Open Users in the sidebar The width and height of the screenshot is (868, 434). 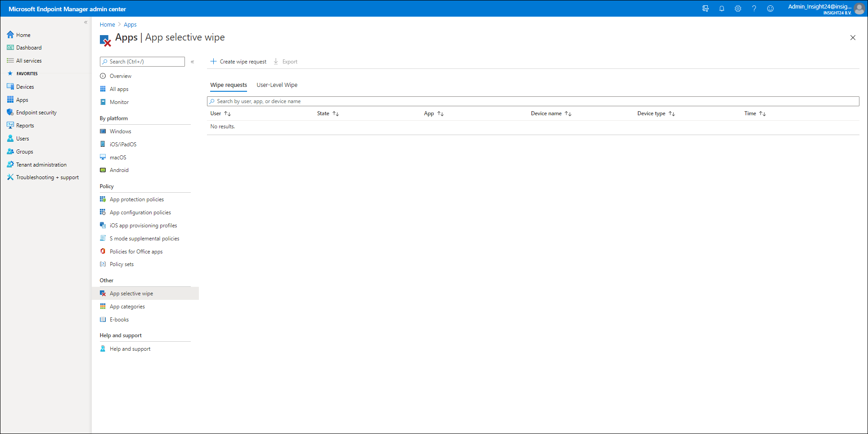22,139
